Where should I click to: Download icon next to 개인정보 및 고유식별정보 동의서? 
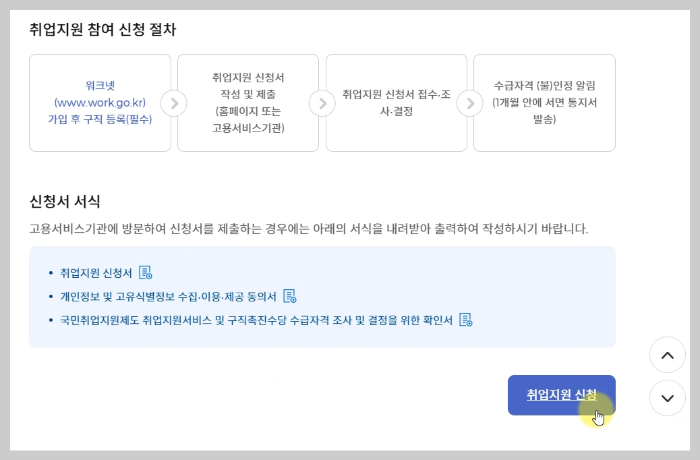pyautogui.click(x=290, y=296)
